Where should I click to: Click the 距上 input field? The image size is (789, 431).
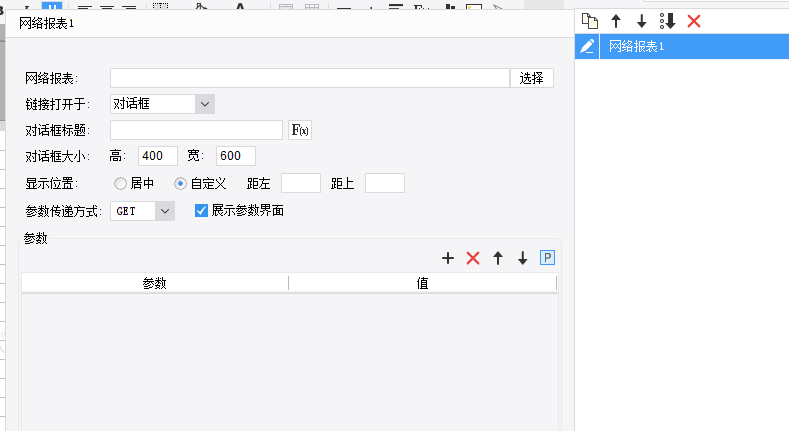click(385, 183)
